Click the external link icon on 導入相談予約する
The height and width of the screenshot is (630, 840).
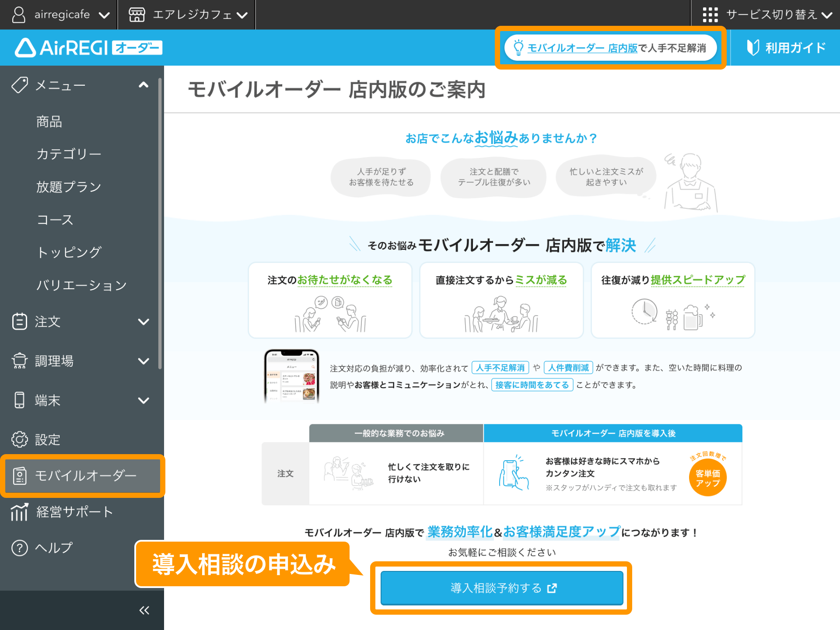(552, 588)
